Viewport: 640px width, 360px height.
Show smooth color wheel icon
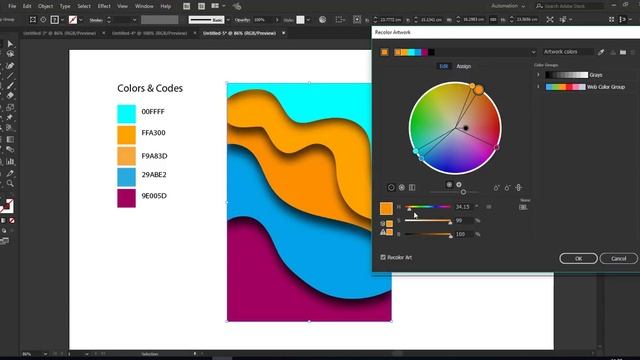(391, 187)
